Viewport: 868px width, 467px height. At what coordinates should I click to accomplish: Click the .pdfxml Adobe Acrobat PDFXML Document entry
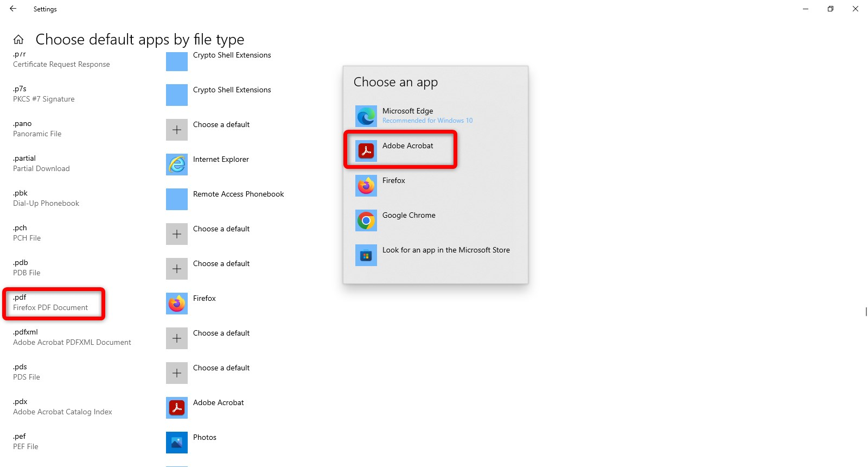72,337
